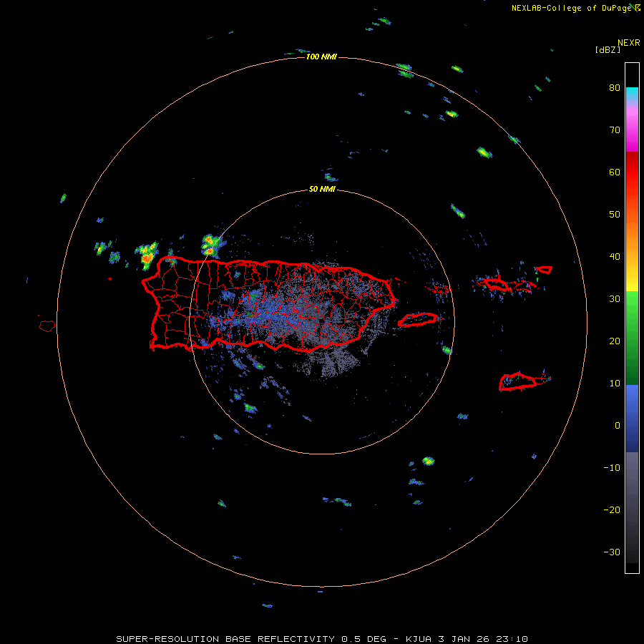Screen dimensions: 644x644
Task: Click the KJUA station identifier in the caption
Action: point(419,639)
